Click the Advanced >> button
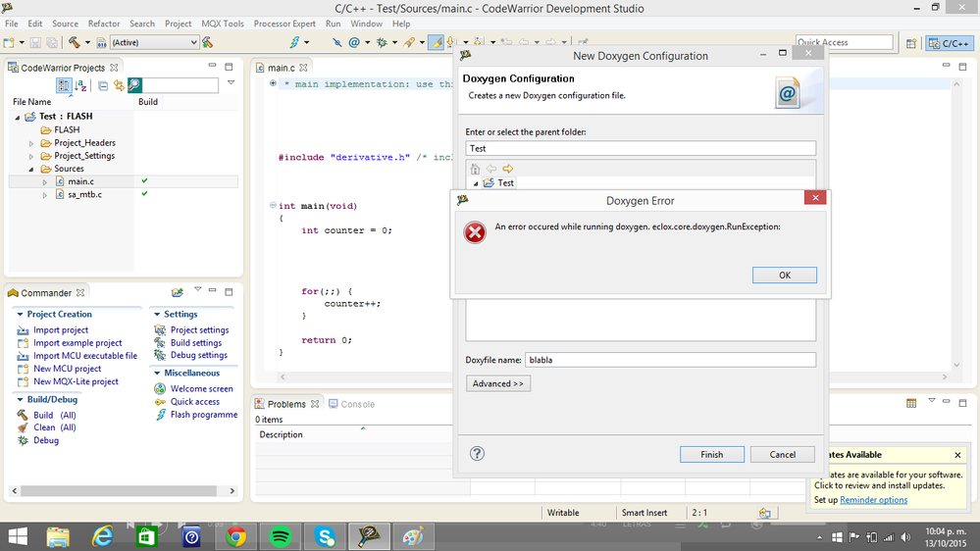The height and width of the screenshot is (551, 980). [x=498, y=383]
